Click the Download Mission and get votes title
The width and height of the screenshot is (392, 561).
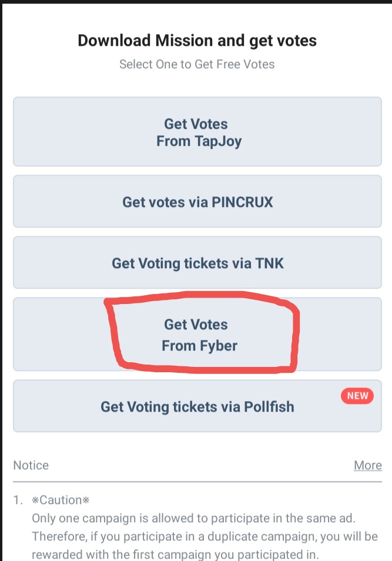(197, 41)
